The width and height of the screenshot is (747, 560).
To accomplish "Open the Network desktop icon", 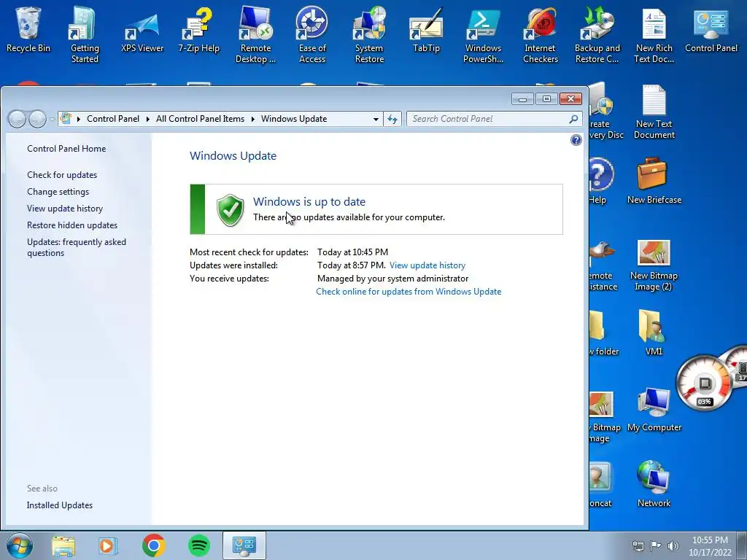I will pos(654,484).
